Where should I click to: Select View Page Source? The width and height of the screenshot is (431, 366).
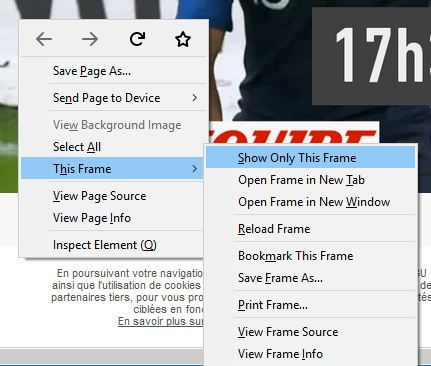pyautogui.click(x=113, y=196)
